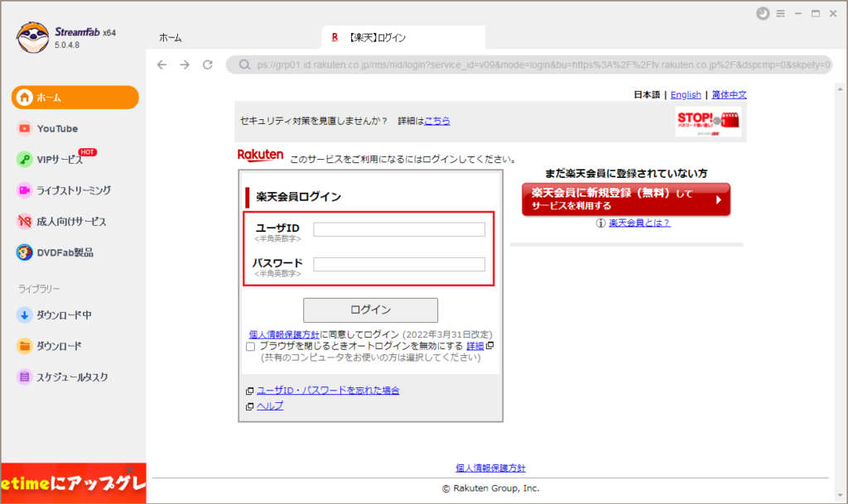Viewport: 848px width, 504px height.
Task: Switch language to 简体中文
Action: [x=729, y=94]
